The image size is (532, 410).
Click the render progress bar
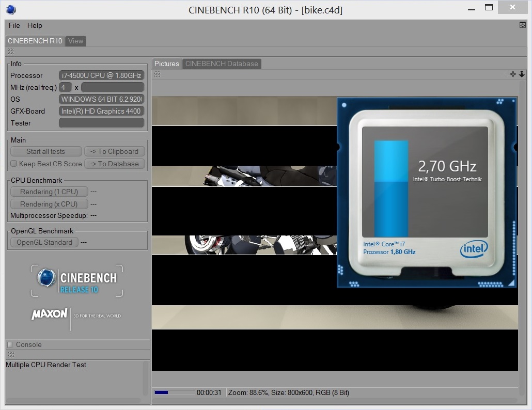175,392
